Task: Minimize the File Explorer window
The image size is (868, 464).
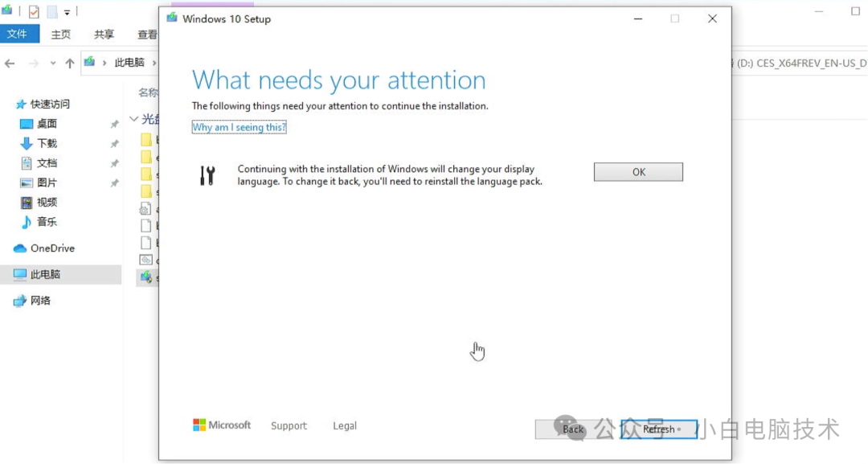Action: click(819, 11)
